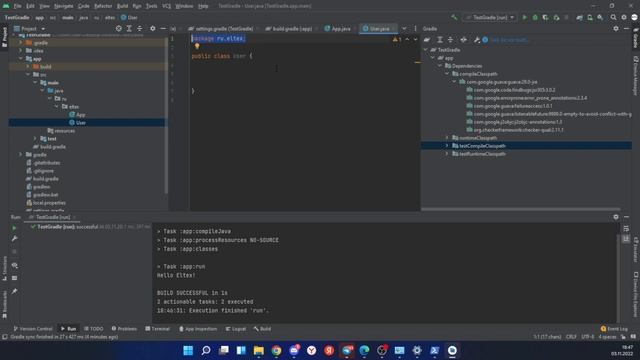
Task: Expand runtimeClasspath in Gradle panel
Action: coord(447,138)
